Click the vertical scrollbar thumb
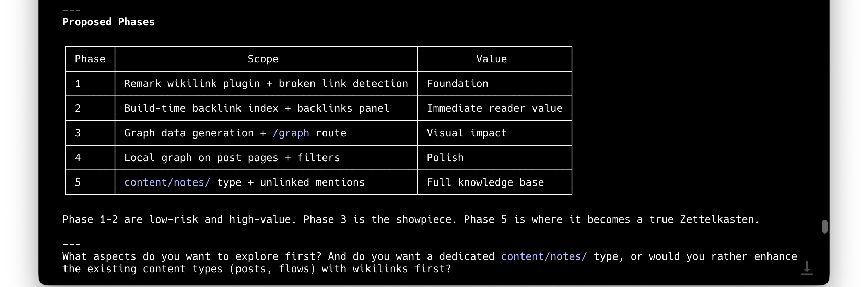The width and height of the screenshot is (868, 287). coord(825,227)
